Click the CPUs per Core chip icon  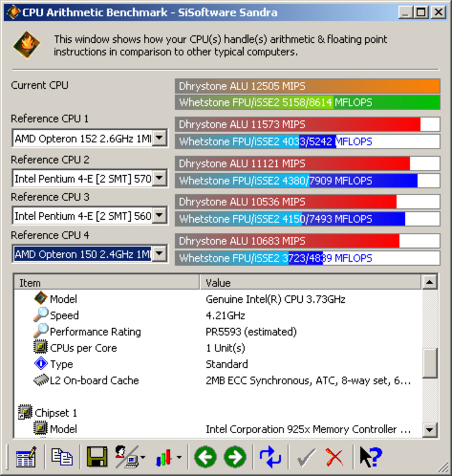pos(41,347)
